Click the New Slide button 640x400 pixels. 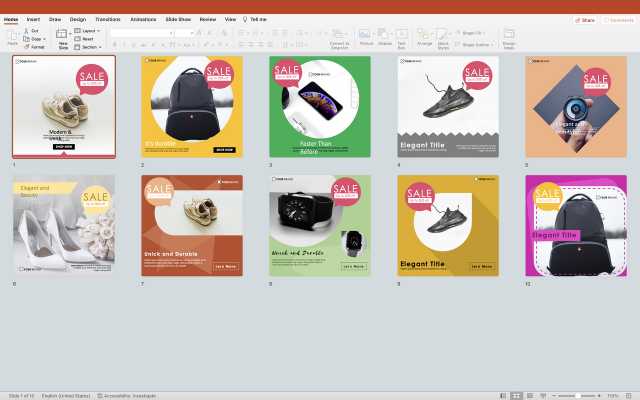(x=63, y=37)
